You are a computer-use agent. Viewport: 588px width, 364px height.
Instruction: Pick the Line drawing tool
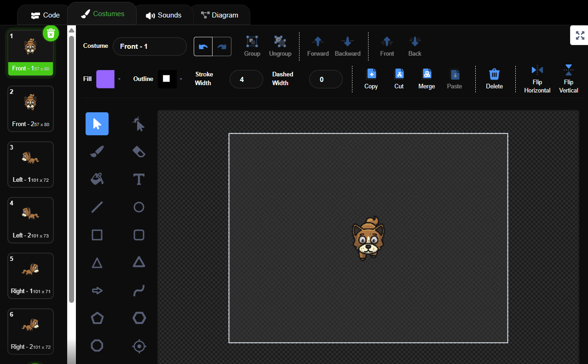[97, 207]
